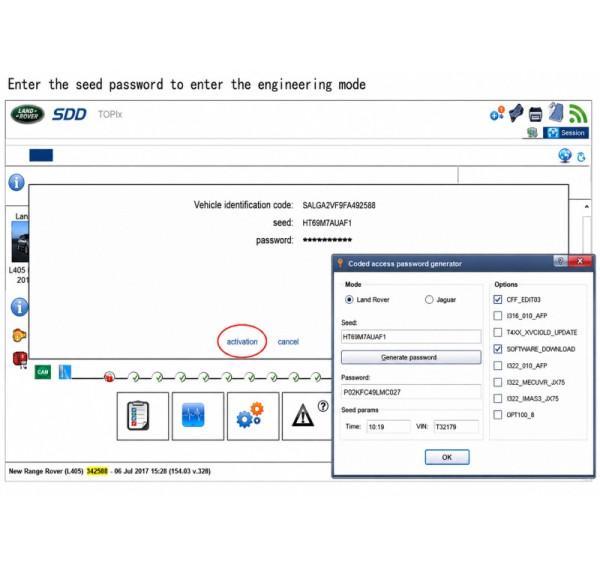Select the generated Password output field

point(411,392)
